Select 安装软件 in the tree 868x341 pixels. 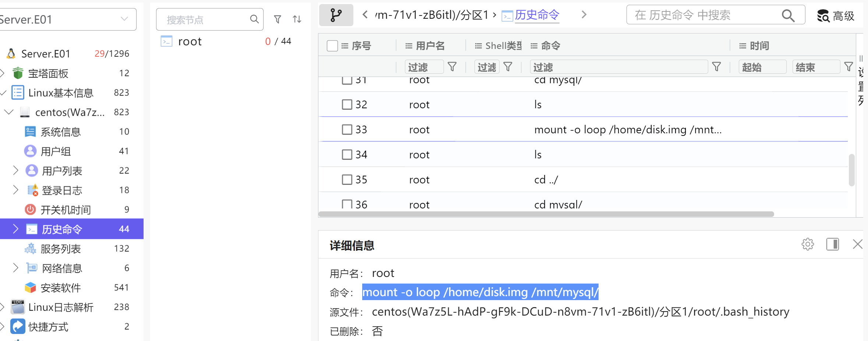(60, 288)
